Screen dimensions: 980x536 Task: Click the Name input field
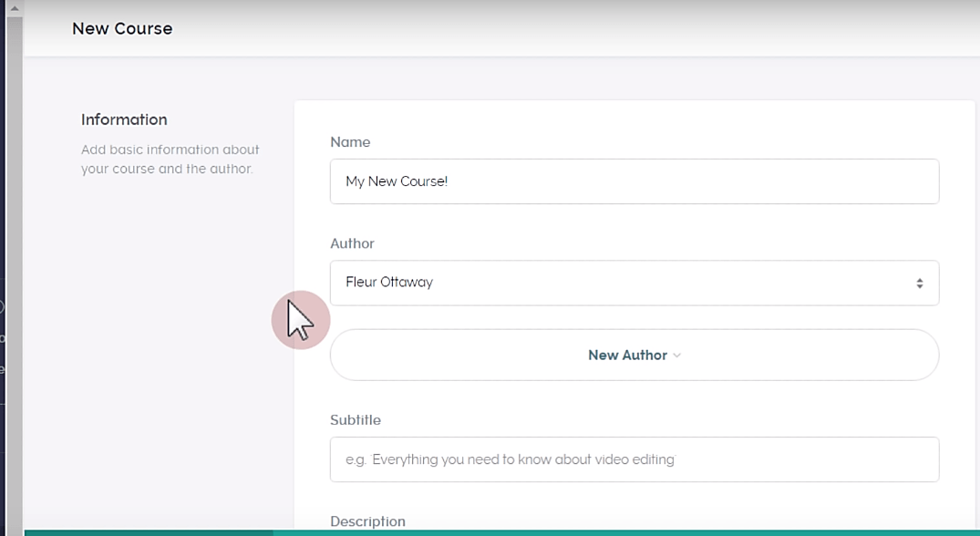tap(634, 181)
